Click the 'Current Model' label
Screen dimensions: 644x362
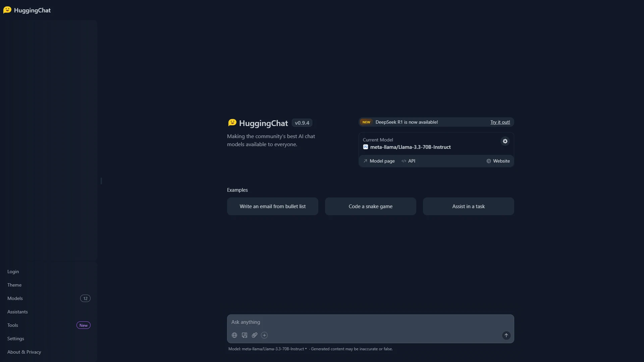point(378,140)
